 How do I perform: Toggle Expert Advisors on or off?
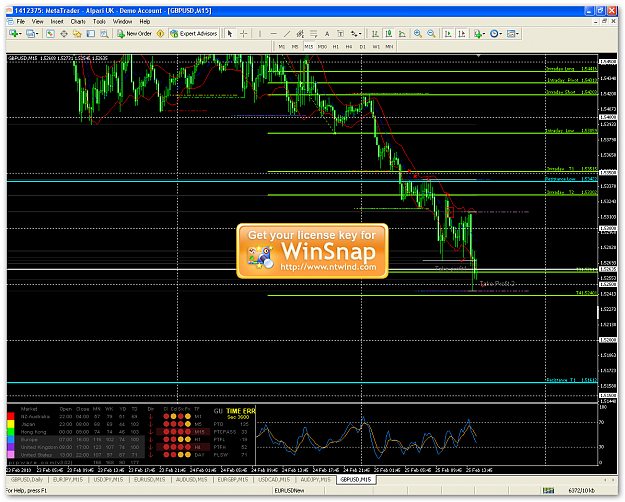[x=194, y=34]
